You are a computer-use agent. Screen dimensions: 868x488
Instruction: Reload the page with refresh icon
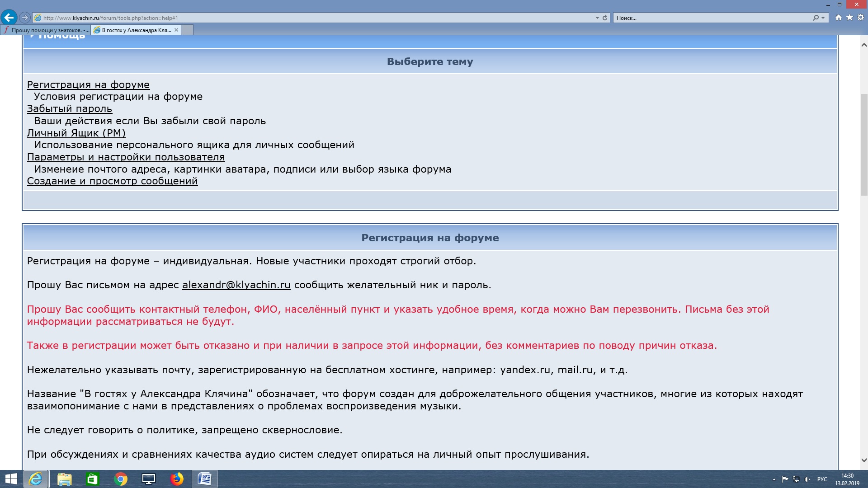pos(605,18)
